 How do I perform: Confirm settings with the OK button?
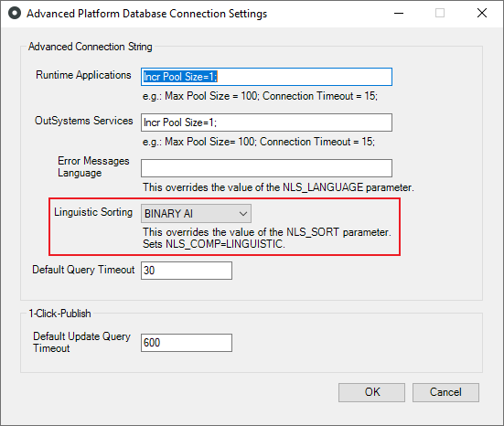(x=371, y=392)
